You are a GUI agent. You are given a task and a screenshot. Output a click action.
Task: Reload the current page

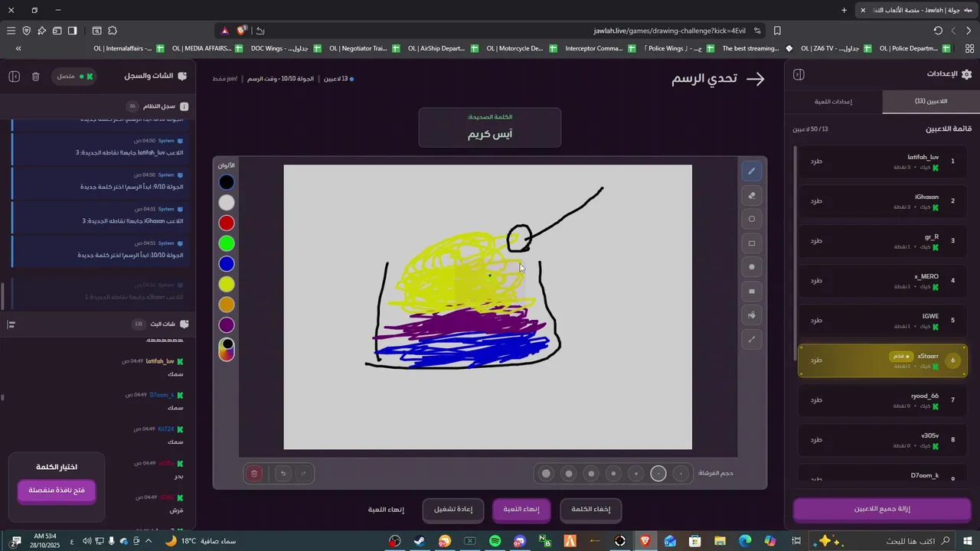coord(938,31)
